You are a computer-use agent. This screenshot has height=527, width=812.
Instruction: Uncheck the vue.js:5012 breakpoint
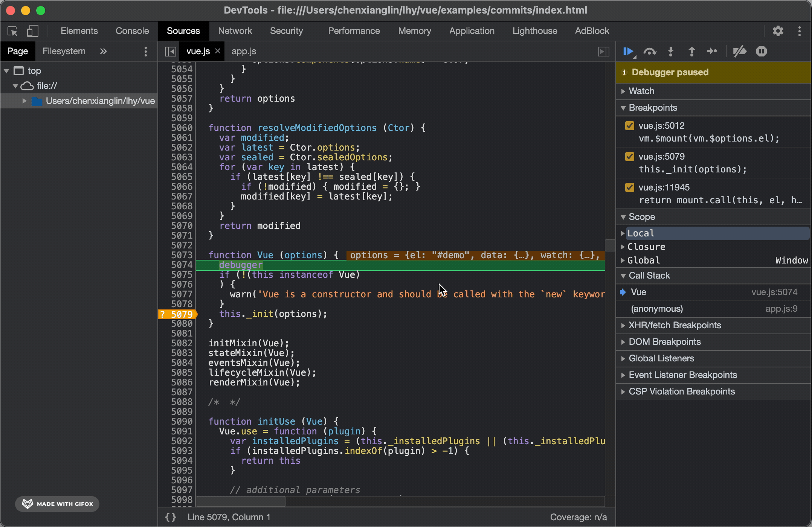[x=629, y=126]
